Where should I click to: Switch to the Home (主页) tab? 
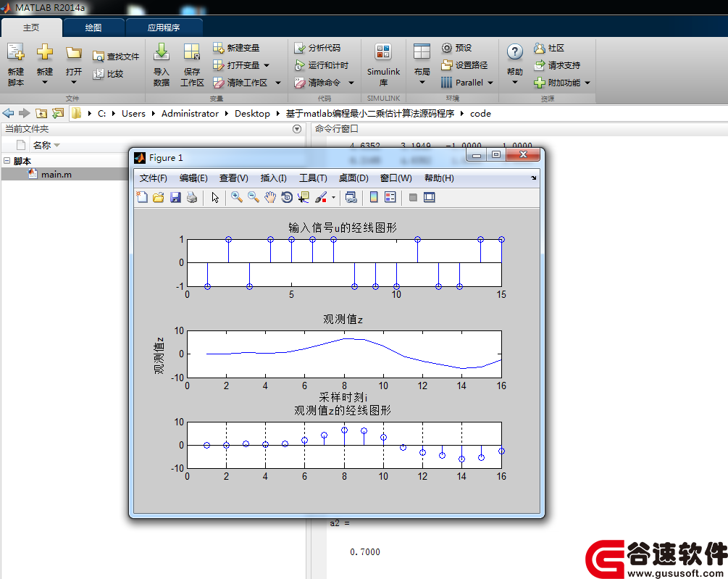(x=32, y=28)
